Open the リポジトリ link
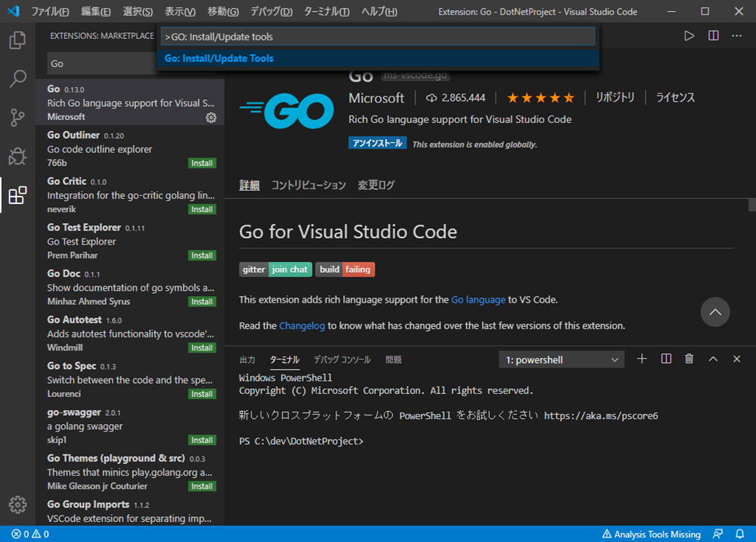 615,97
